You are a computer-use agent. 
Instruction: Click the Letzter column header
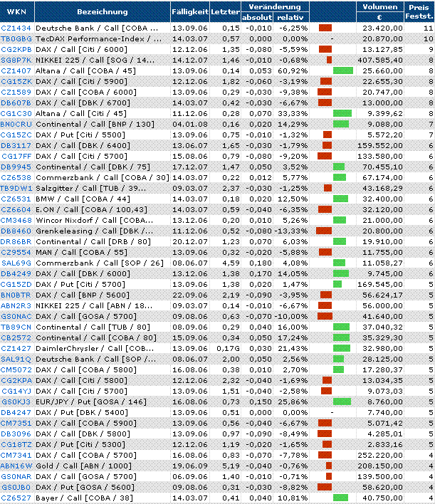[x=226, y=12]
